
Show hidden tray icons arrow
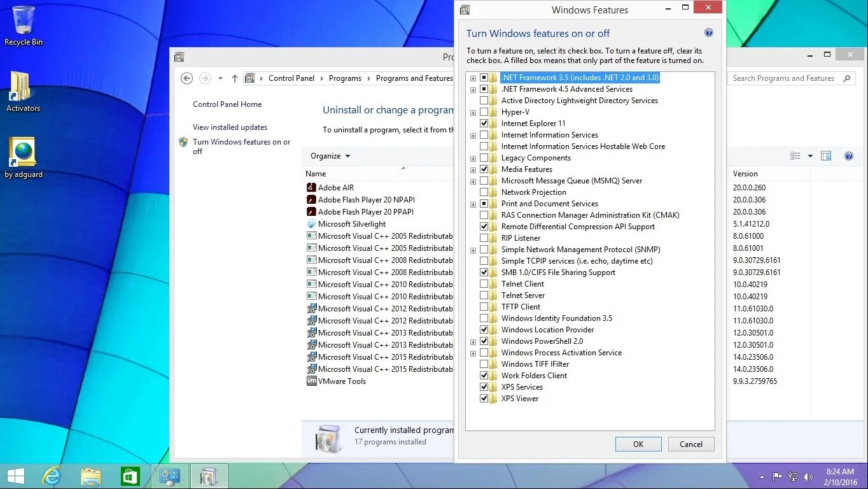762,476
